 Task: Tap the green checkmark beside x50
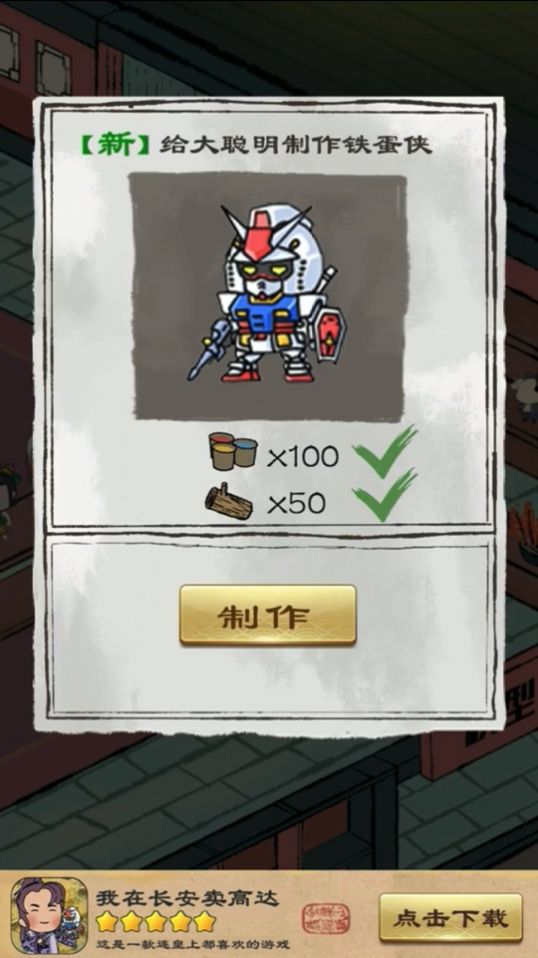[385, 495]
